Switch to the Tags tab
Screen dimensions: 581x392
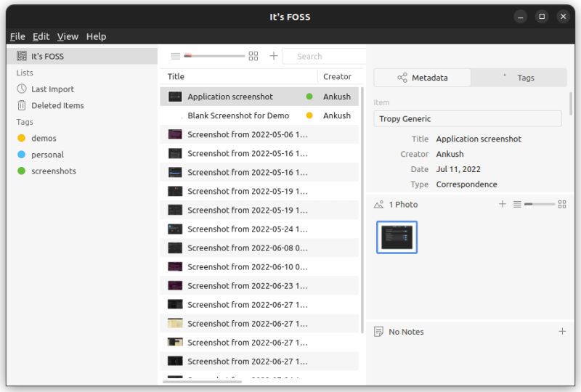click(519, 78)
